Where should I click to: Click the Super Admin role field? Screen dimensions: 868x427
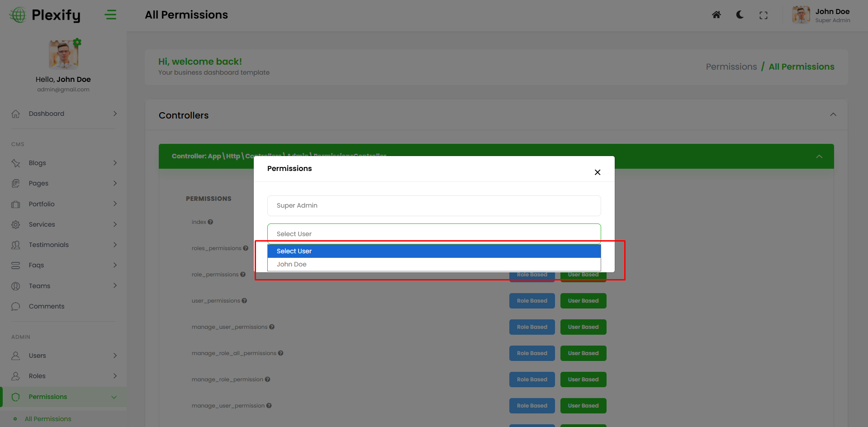point(433,206)
